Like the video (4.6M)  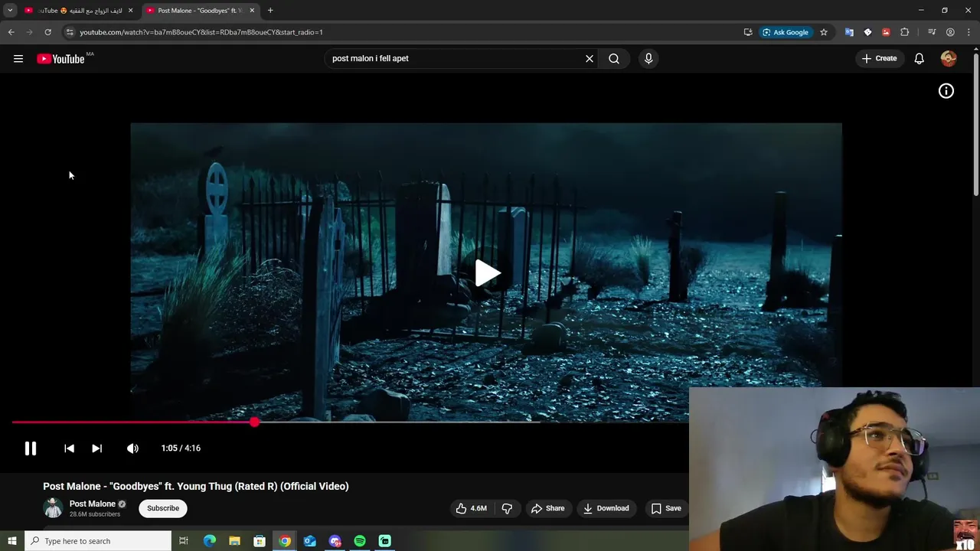(x=472, y=508)
